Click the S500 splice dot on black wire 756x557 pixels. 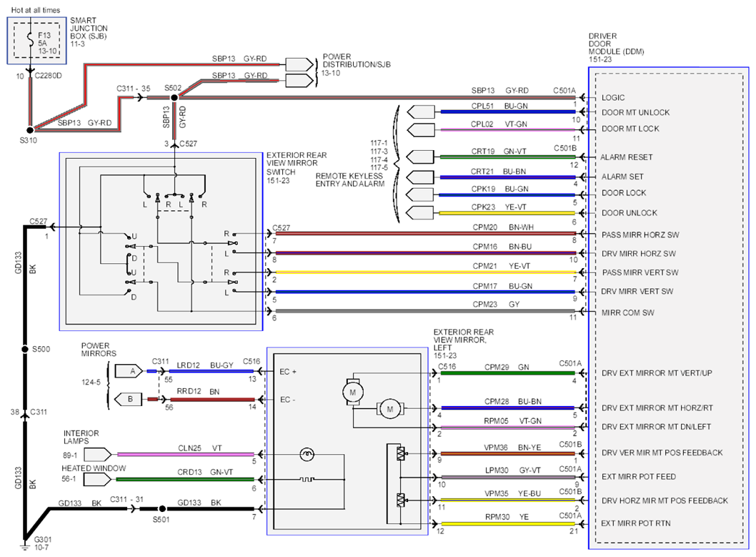25,349
